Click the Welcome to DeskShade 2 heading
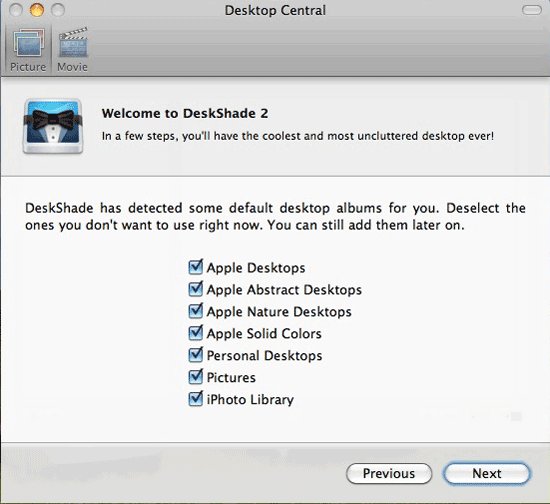This screenshot has width=550, height=504. 185,113
